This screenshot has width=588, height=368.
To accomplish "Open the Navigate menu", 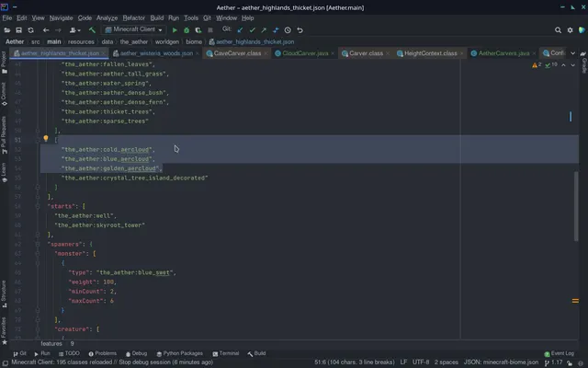I will click(62, 18).
